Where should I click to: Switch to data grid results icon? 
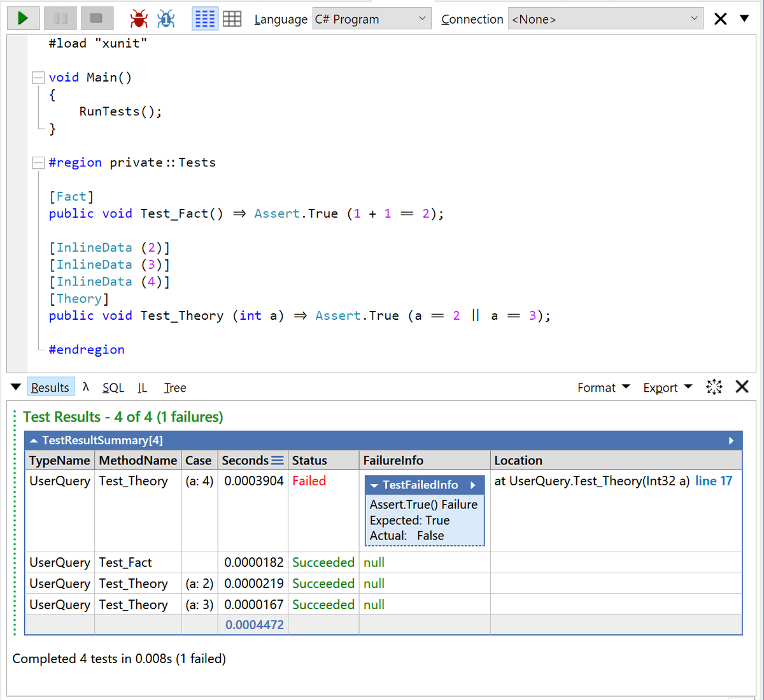click(x=232, y=19)
